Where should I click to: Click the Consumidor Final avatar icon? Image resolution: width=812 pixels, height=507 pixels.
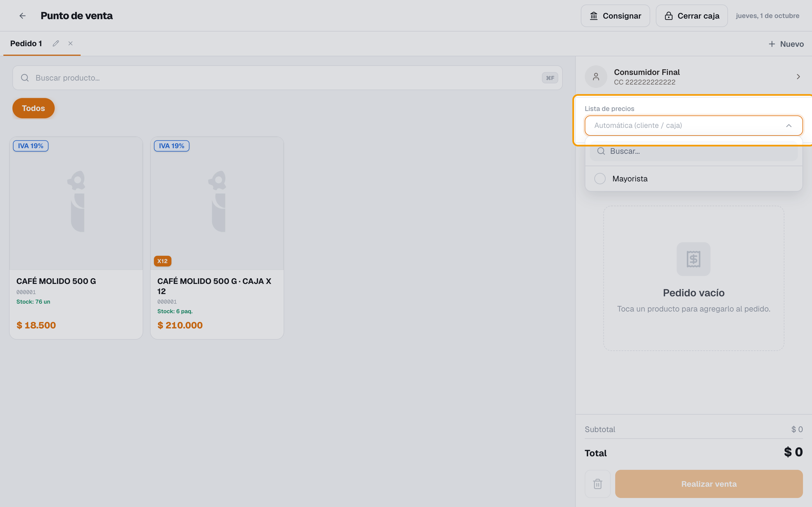coord(596,77)
